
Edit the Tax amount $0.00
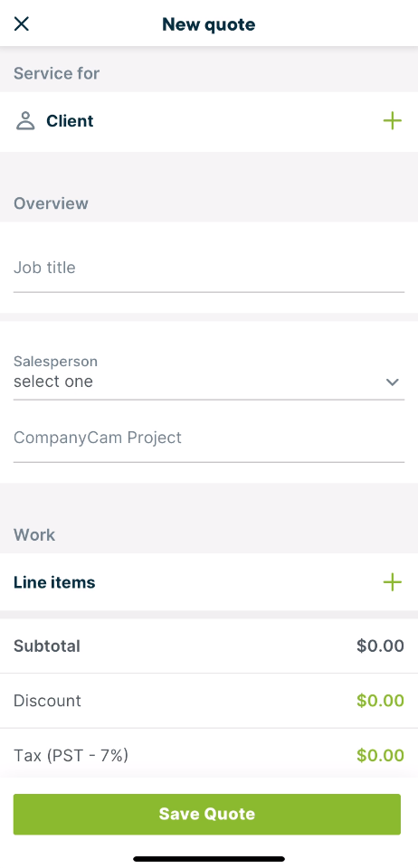(380, 755)
